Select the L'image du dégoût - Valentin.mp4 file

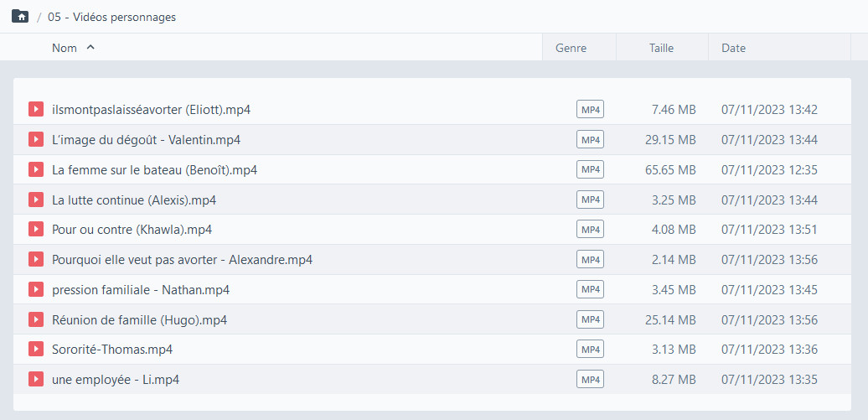point(146,140)
